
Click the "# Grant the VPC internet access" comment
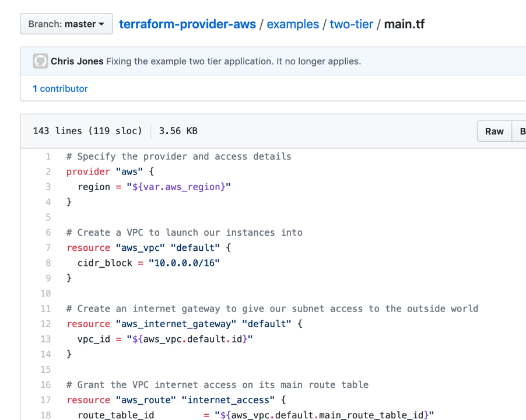point(218,385)
